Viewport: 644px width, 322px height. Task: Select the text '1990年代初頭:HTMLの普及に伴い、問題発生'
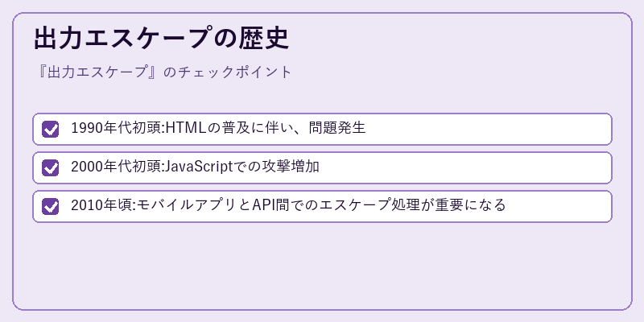tap(218, 129)
